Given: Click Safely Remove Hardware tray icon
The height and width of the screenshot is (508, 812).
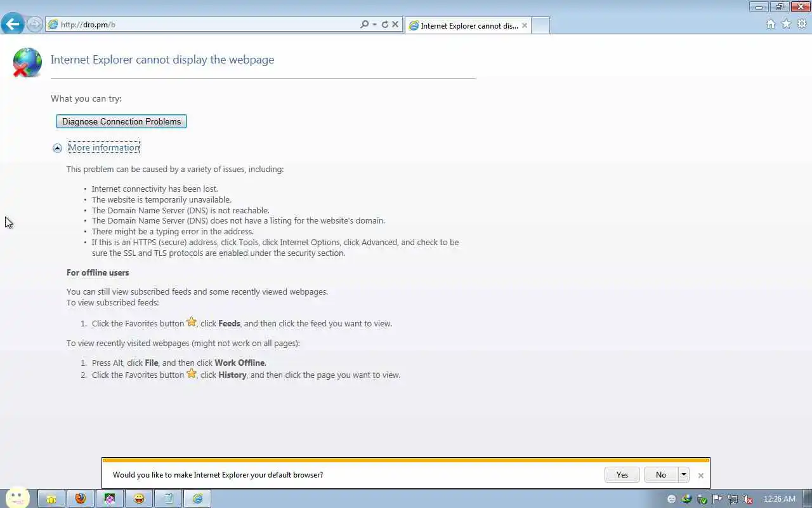Looking at the screenshot, I should pyautogui.click(x=702, y=499).
